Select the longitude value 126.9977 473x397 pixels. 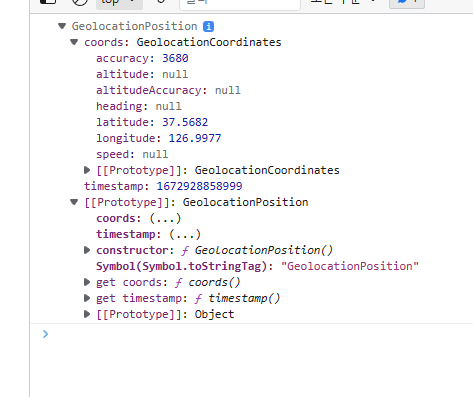pos(195,138)
